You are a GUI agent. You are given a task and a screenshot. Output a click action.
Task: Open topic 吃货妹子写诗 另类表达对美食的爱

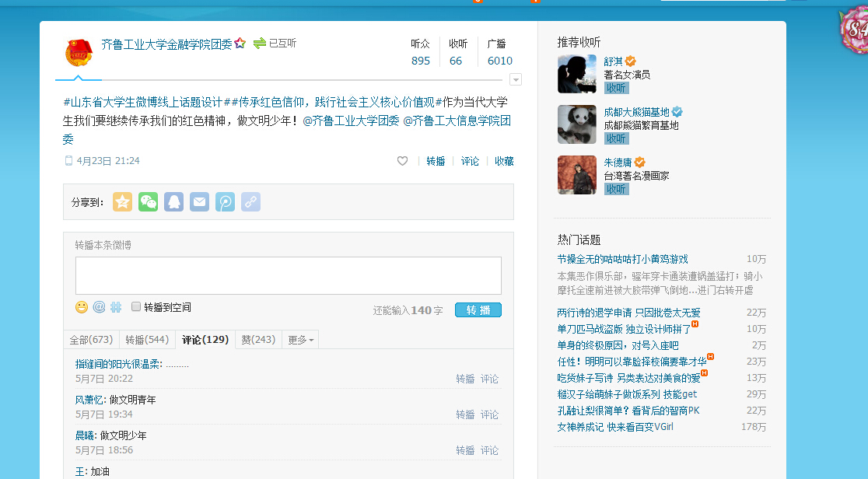[x=629, y=378]
